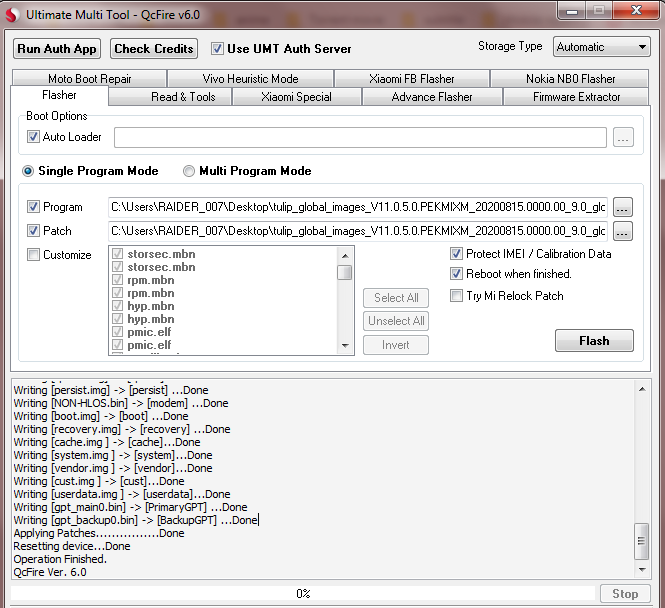The image size is (665, 608).
Task: Open the Storage Type dropdown
Action: click(601, 47)
